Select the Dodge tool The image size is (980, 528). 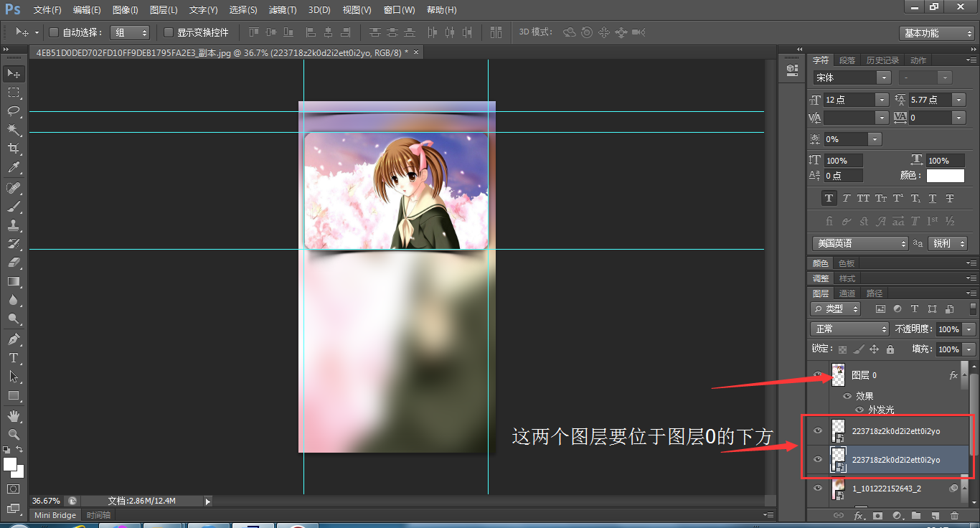pos(14,319)
